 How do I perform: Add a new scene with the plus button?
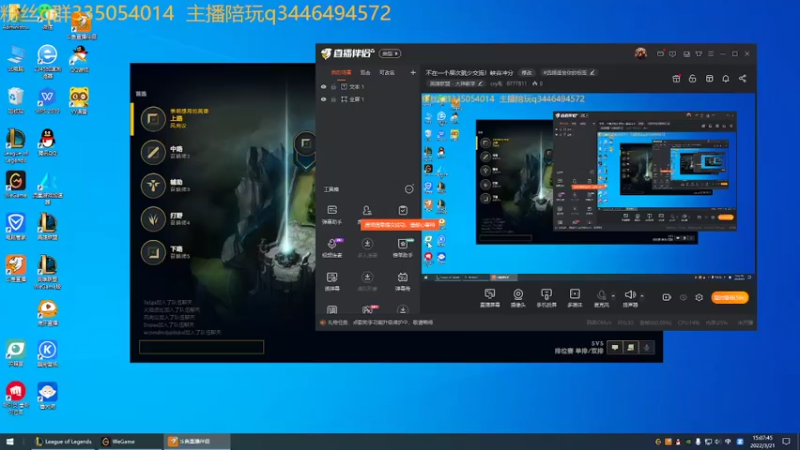[413, 72]
